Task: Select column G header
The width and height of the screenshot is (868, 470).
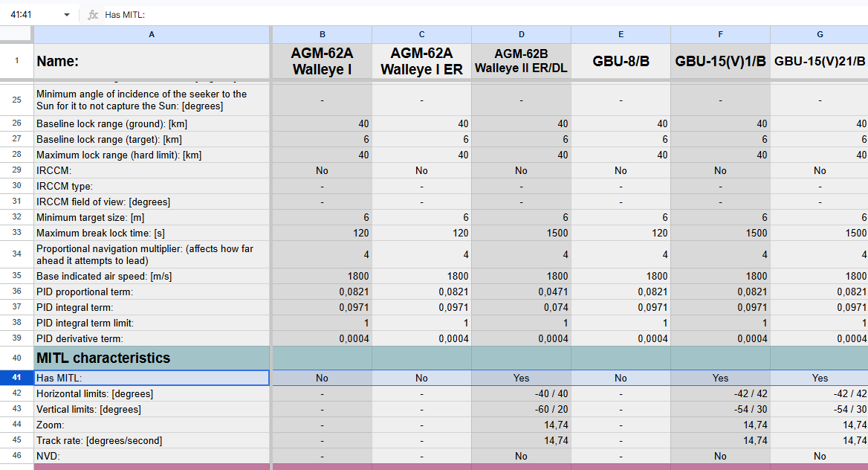Action: (x=819, y=34)
